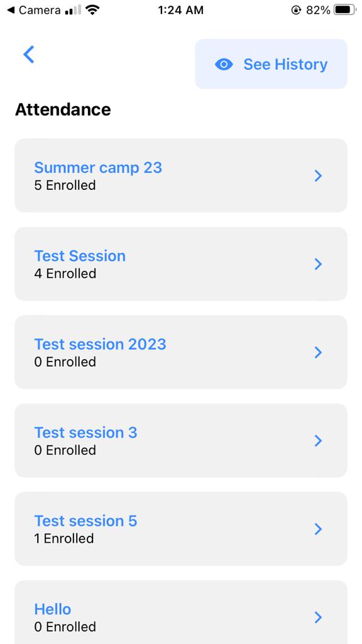Tap the 5 Enrolled label under Summer camp 23
The height and width of the screenshot is (644, 362).
tap(65, 186)
